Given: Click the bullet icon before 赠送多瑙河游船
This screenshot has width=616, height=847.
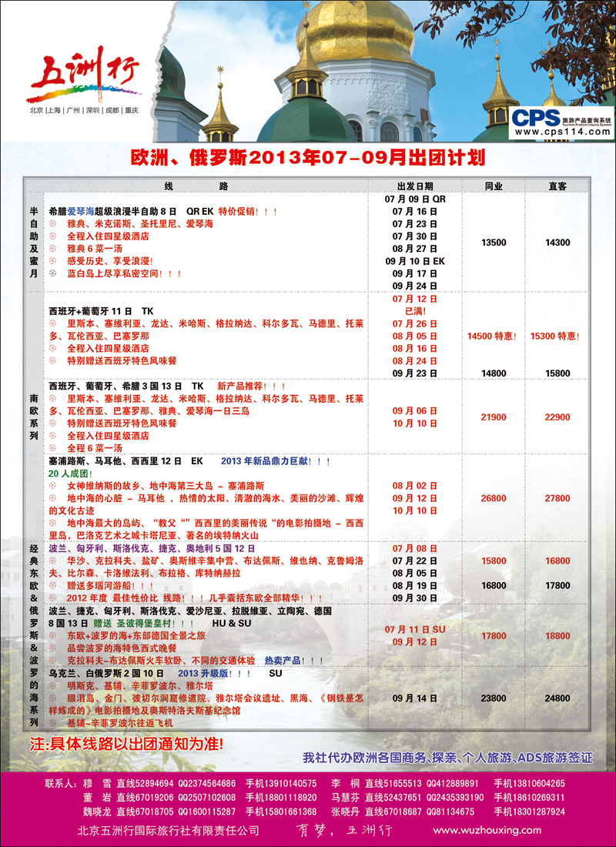Looking at the screenshot, I should [x=52, y=585].
